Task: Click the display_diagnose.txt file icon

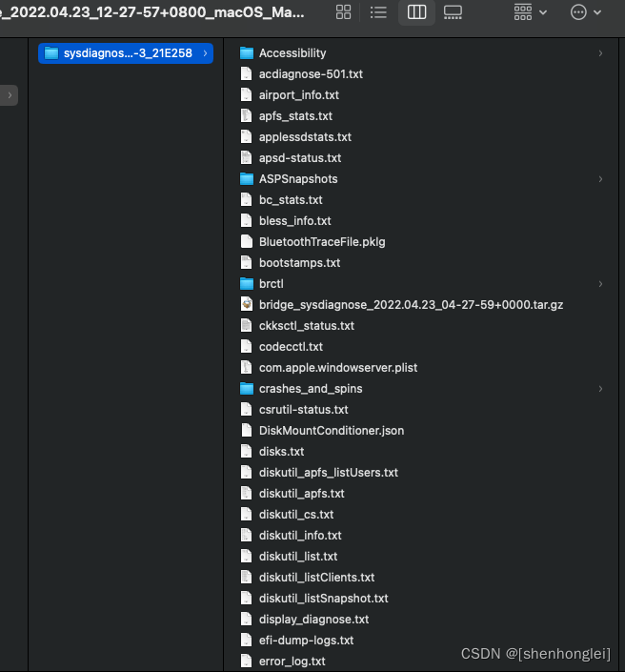Action: (x=247, y=620)
